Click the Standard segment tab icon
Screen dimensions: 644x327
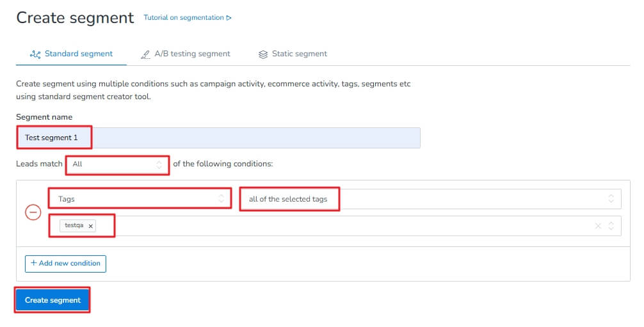[35, 54]
